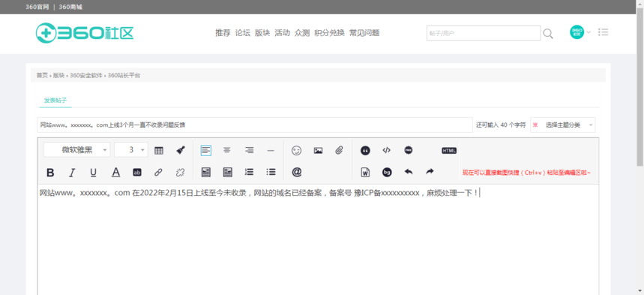Attach a file with the paperclip

tap(339, 151)
